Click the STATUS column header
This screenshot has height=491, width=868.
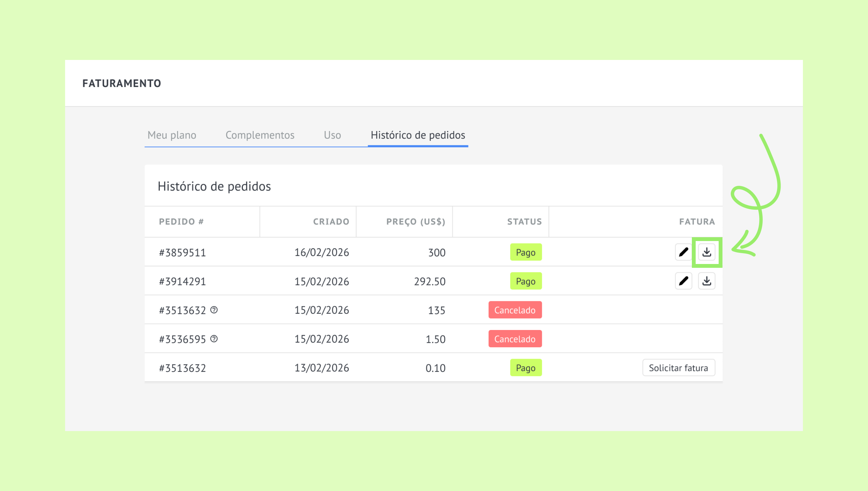(x=524, y=222)
